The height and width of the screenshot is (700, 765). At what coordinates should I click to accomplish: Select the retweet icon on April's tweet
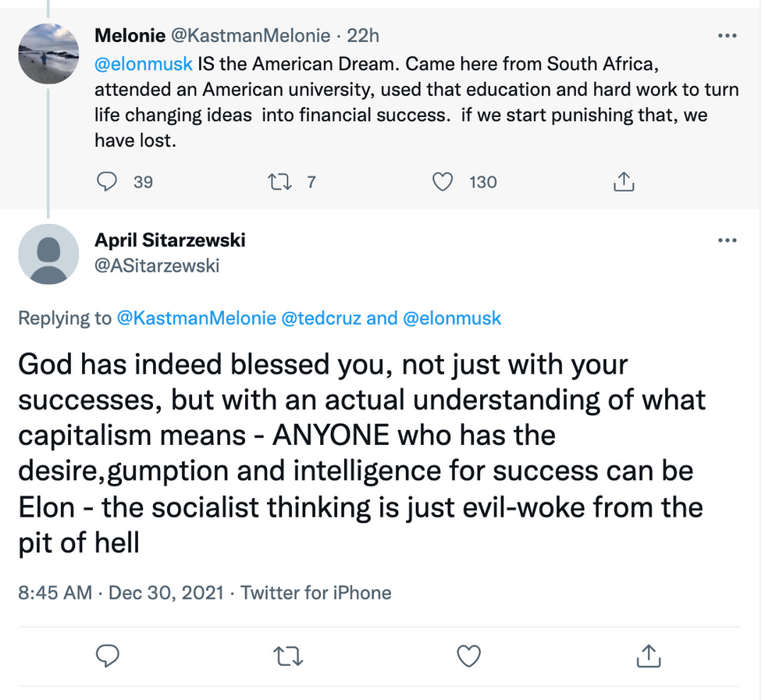pyautogui.click(x=288, y=656)
